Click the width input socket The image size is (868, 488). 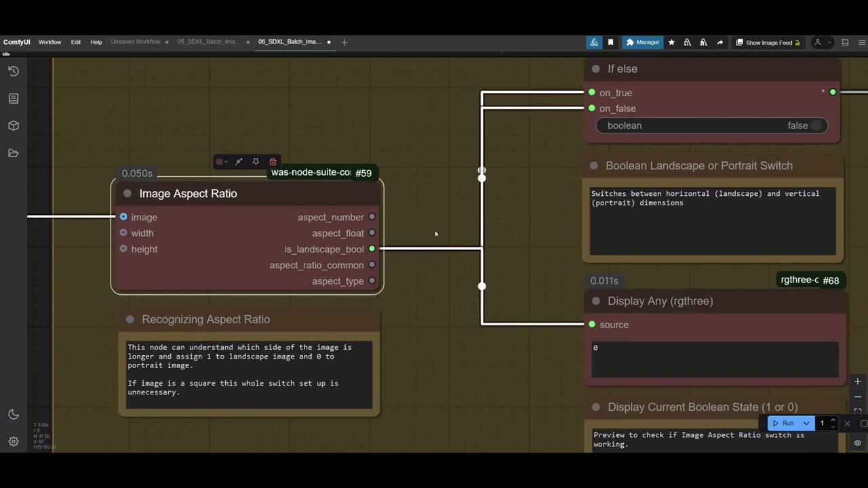[x=123, y=233]
